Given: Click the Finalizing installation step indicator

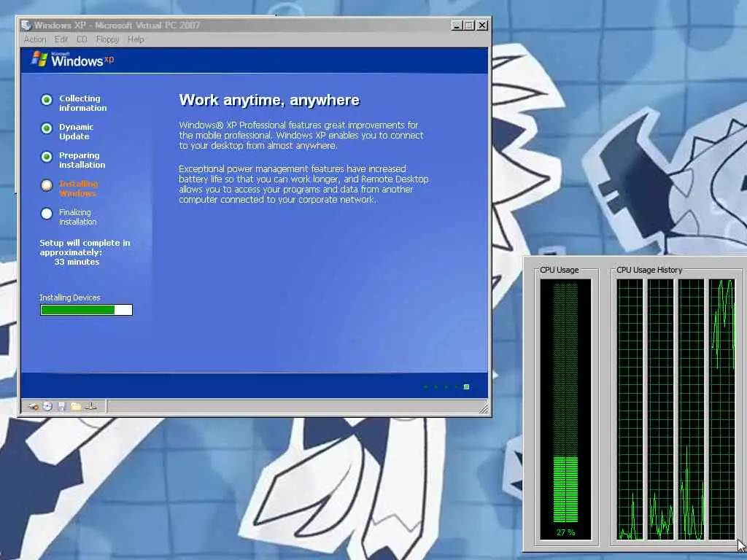Looking at the screenshot, I should [46, 214].
